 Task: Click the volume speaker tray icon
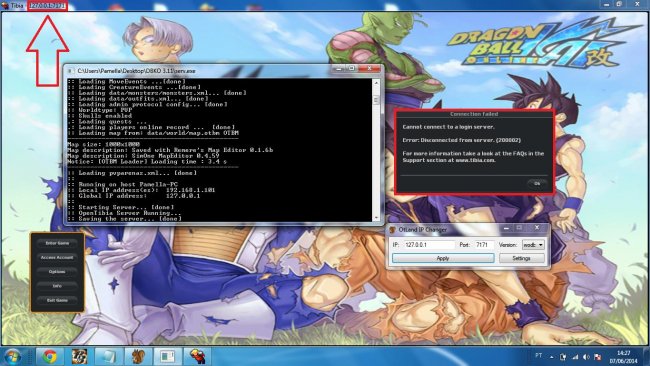click(586, 356)
